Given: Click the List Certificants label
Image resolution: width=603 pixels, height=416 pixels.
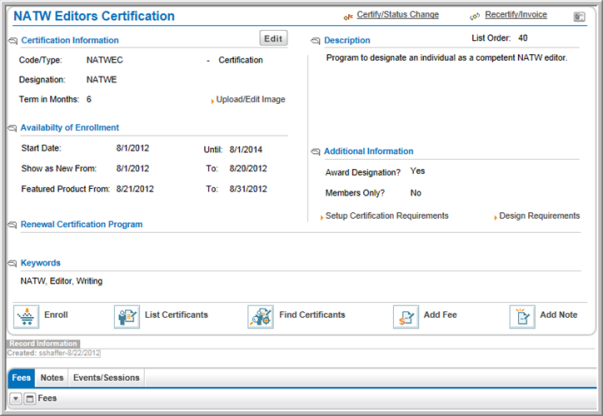Looking at the screenshot, I should click(x=176, y=315).
